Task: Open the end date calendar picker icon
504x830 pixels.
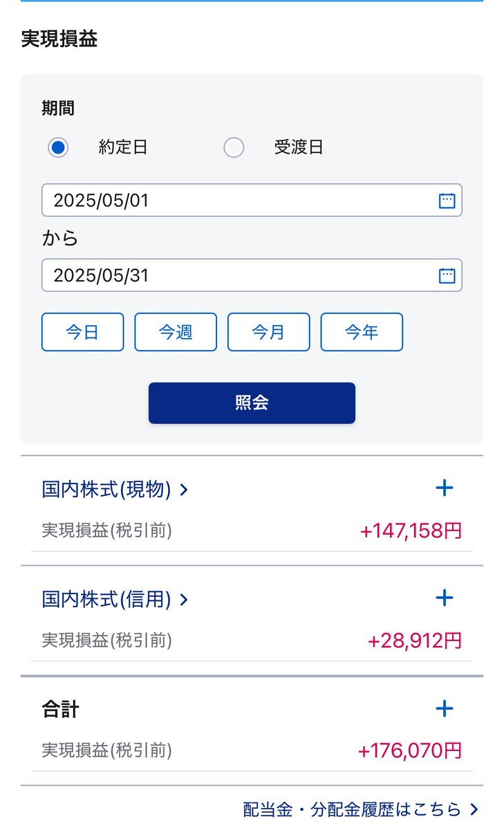Action: click(447, 275)
